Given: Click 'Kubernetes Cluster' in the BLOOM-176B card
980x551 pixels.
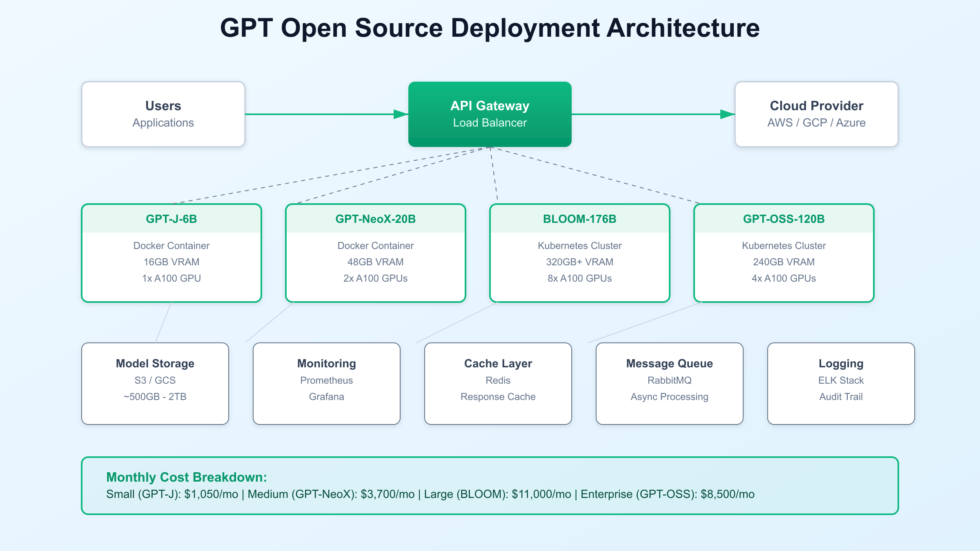Looking at the screenshot, I should [580, 246].
